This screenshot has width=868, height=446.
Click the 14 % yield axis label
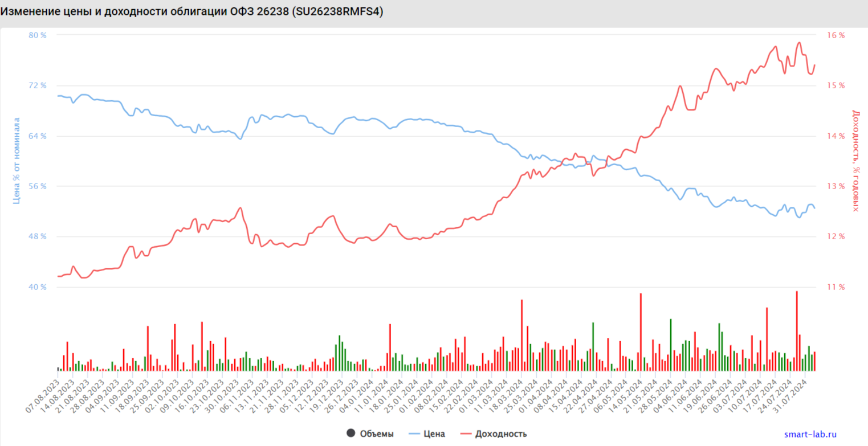[x=835, y=136]
